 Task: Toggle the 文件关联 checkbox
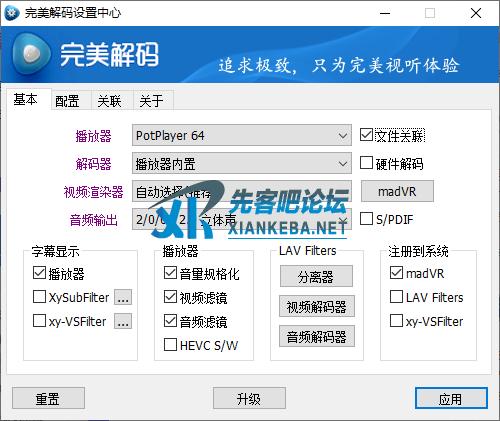click(x=366, y=135)
